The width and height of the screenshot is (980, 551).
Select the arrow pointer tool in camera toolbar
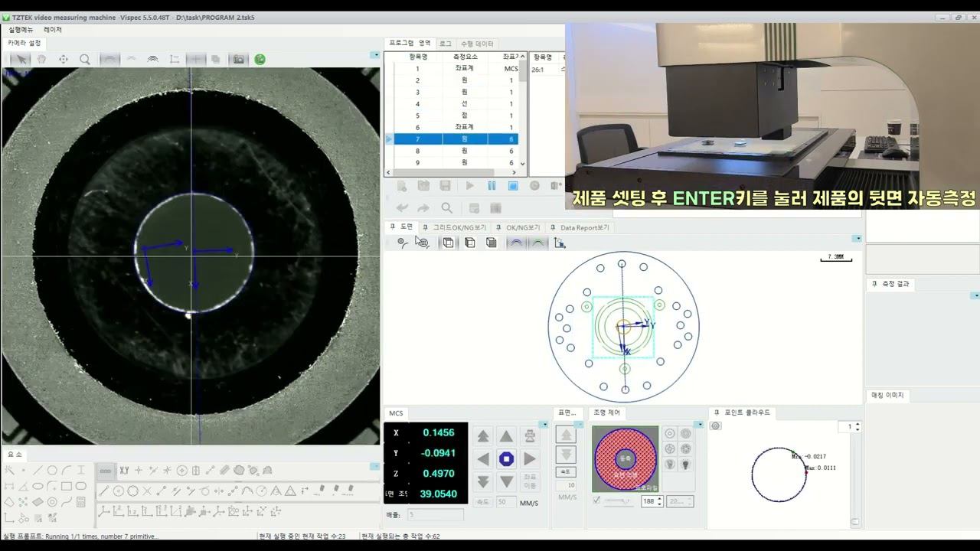(x=21, y=59)
